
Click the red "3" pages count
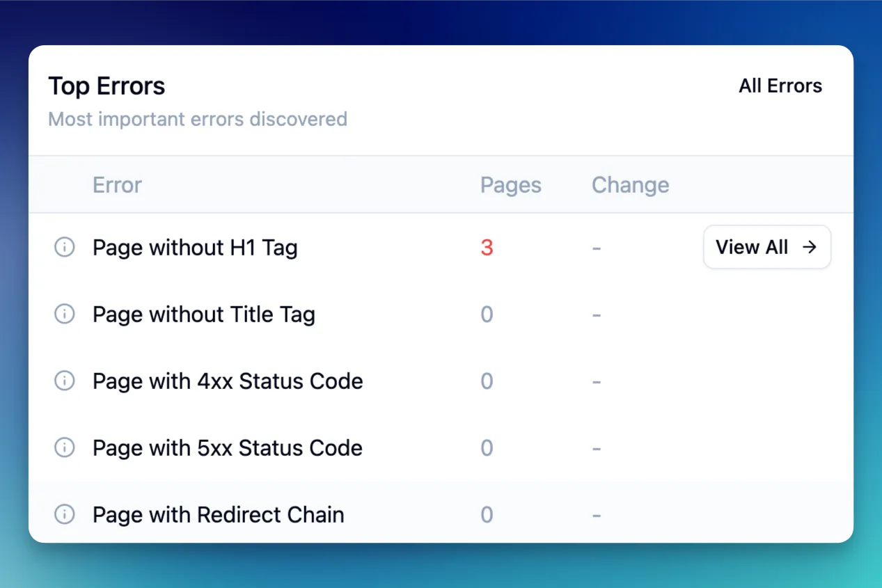pos(486,247)
